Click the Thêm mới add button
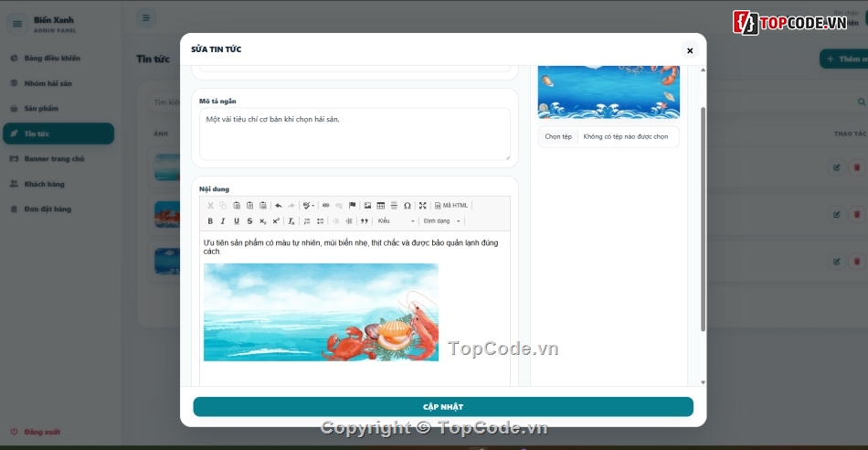Image resolution: width=868 pixels, height=450 pixels. click(x=843, y=59)
